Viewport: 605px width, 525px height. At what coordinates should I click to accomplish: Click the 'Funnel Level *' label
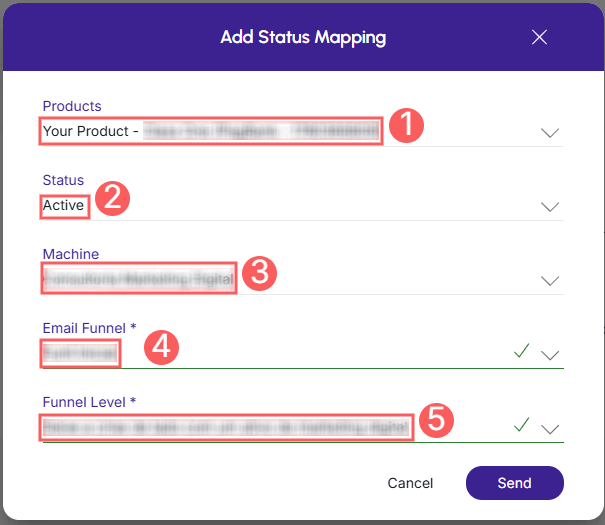[90, 402]
